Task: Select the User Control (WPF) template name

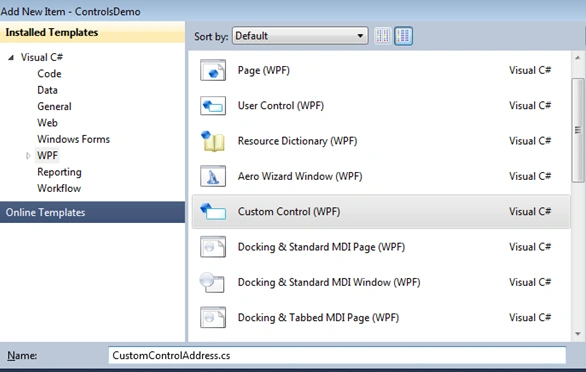Action: tap(281, 106)
